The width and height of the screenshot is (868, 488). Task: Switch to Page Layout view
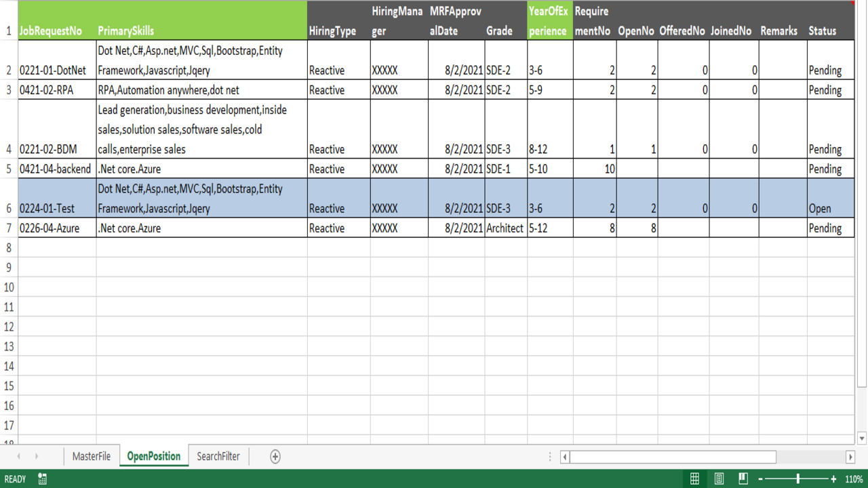click(719, 479)
